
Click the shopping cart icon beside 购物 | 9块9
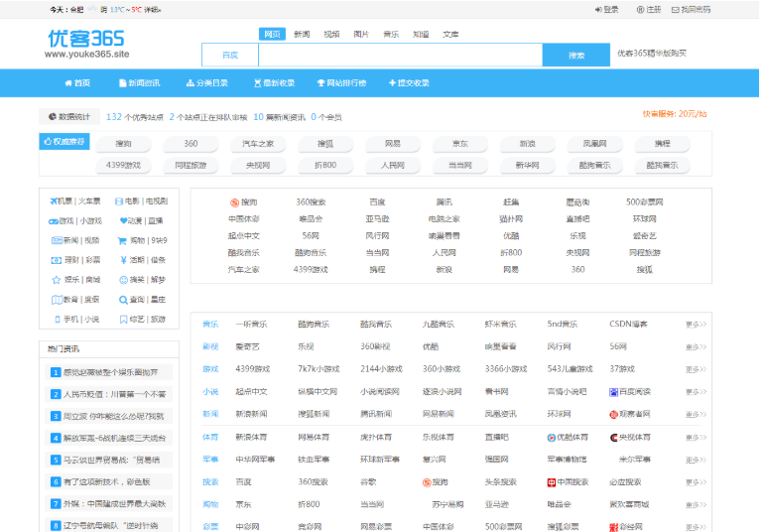(x=122, y=240)
